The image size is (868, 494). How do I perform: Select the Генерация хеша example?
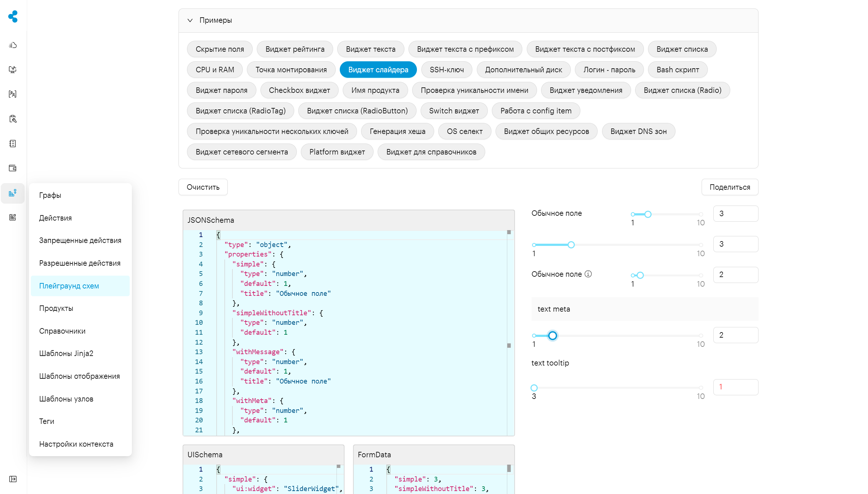coord(397,131)
